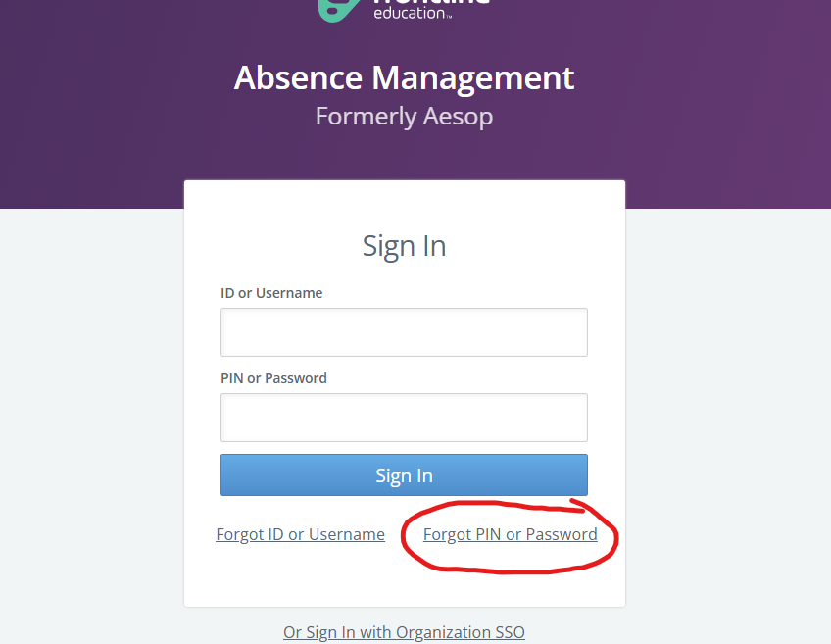Click the 'ID or Username' field label
Screen dimensions: 831x644
click(271, 293)
